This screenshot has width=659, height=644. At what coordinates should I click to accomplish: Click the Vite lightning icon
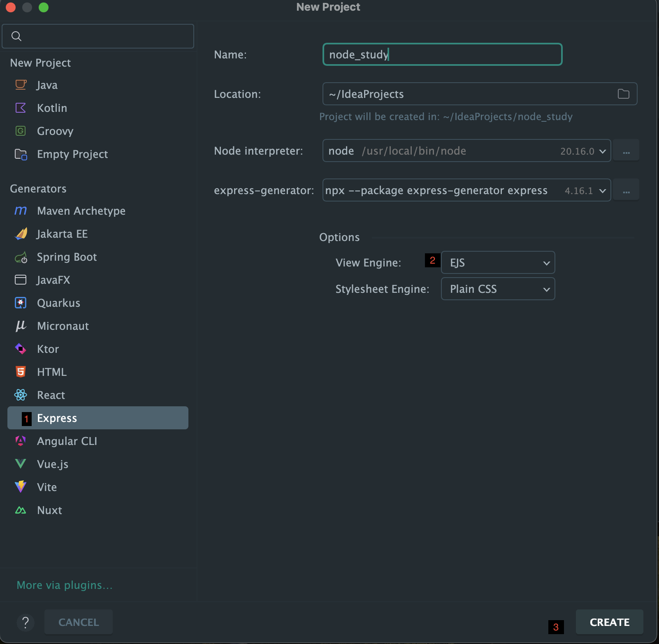(21, 487)
